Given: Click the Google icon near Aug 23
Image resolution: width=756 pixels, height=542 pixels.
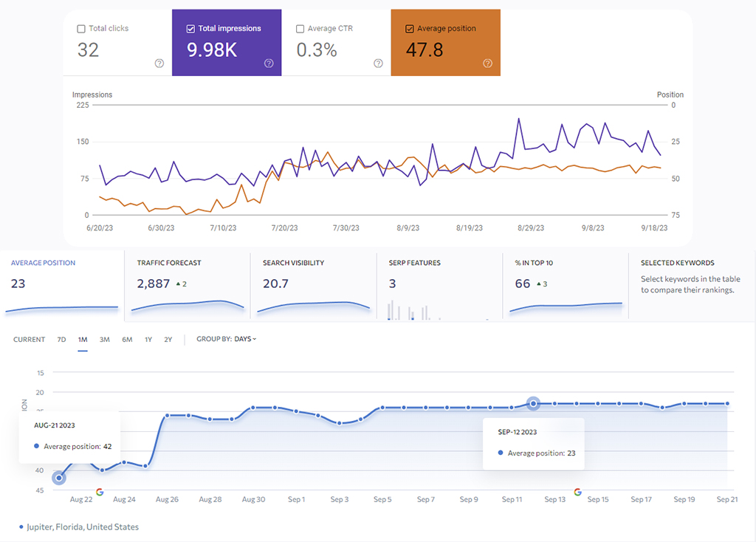Looking at the screenshot, I should 99,491.
